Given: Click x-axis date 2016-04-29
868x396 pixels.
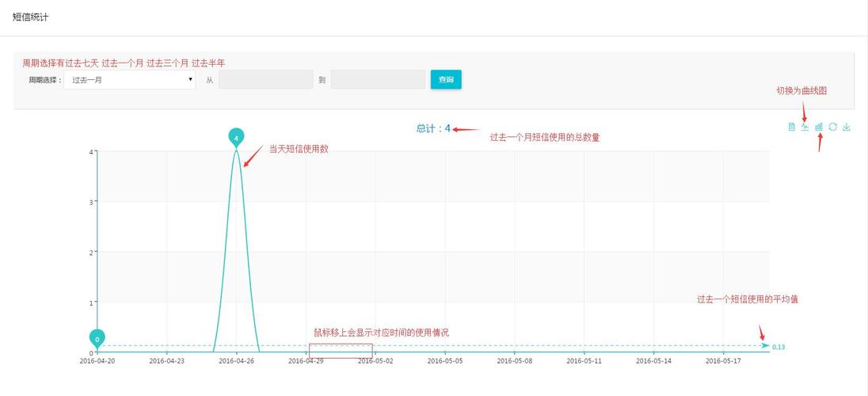Looking at the screenshot, I should click(x=306, y=360).
